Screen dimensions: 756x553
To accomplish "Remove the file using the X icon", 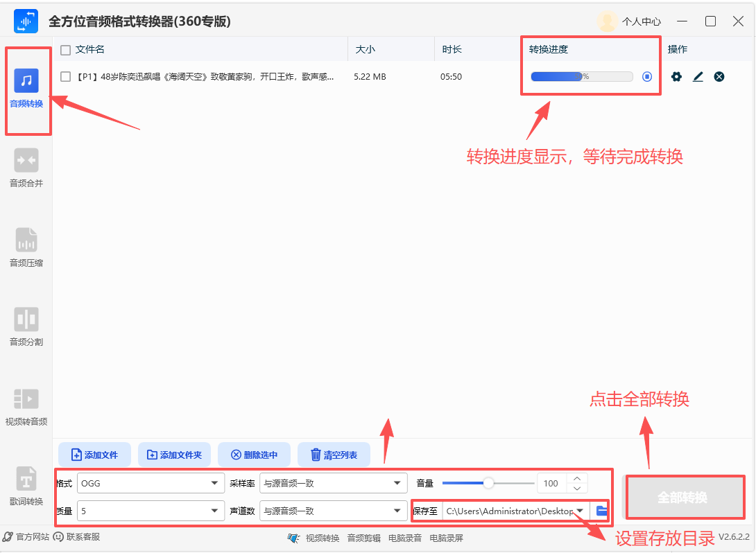I will (x=719, y=77).
